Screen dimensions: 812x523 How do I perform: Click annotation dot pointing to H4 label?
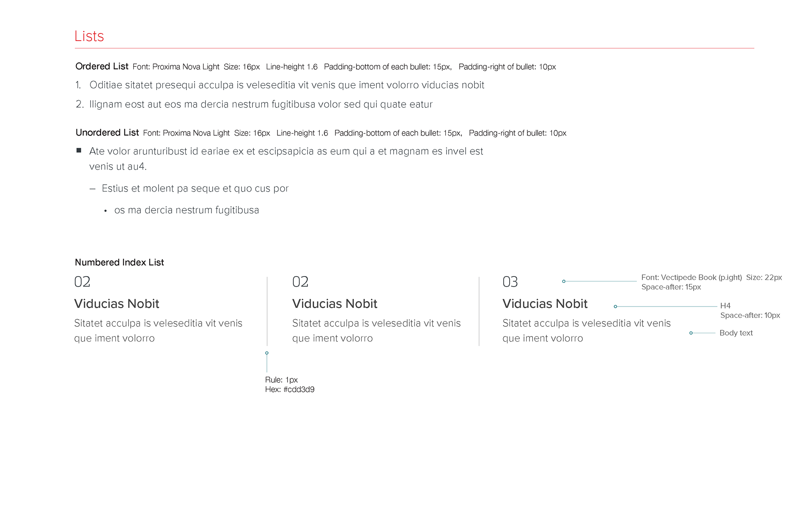(x=615, y=307)
